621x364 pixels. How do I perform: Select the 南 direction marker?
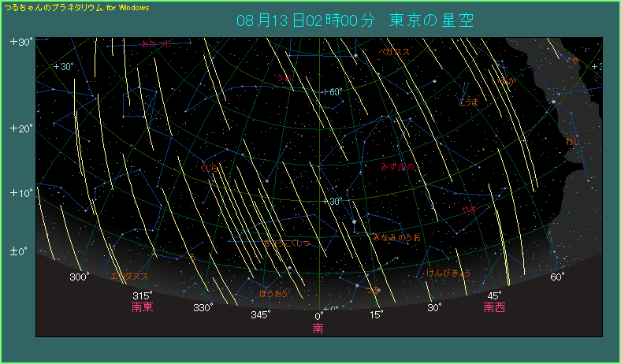click(x=318, y=328)
